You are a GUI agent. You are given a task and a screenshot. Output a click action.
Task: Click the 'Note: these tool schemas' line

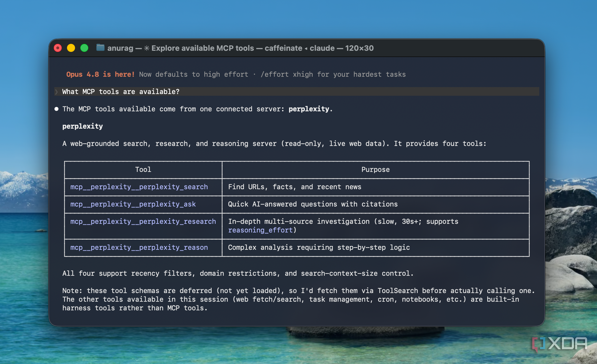pos(298,291)
